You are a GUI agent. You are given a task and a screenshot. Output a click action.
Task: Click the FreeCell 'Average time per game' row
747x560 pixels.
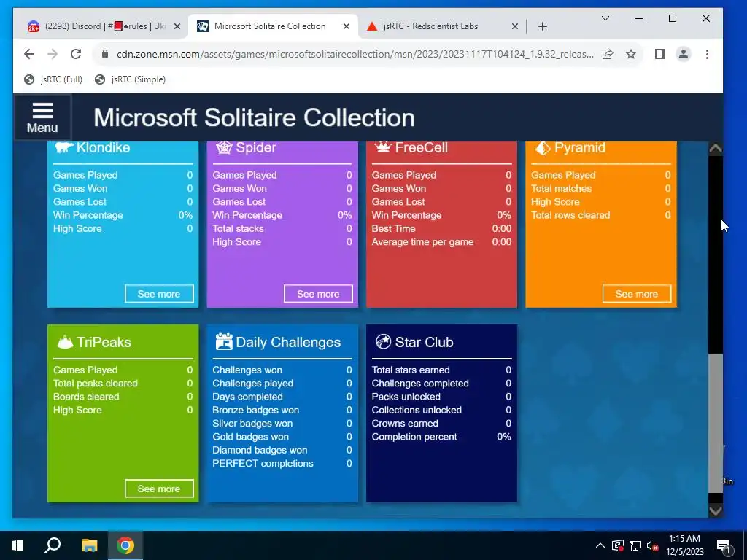coord(441,242)
